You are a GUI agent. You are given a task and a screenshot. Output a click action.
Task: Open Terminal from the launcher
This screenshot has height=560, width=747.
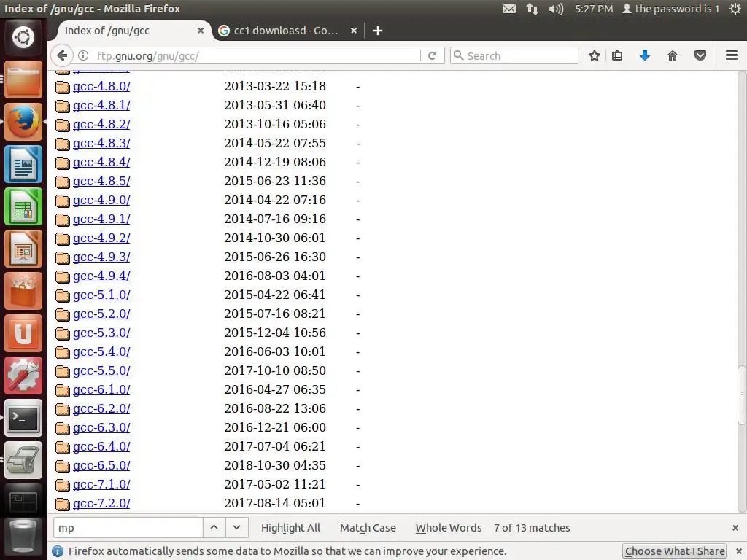click(x=23, y=418)
